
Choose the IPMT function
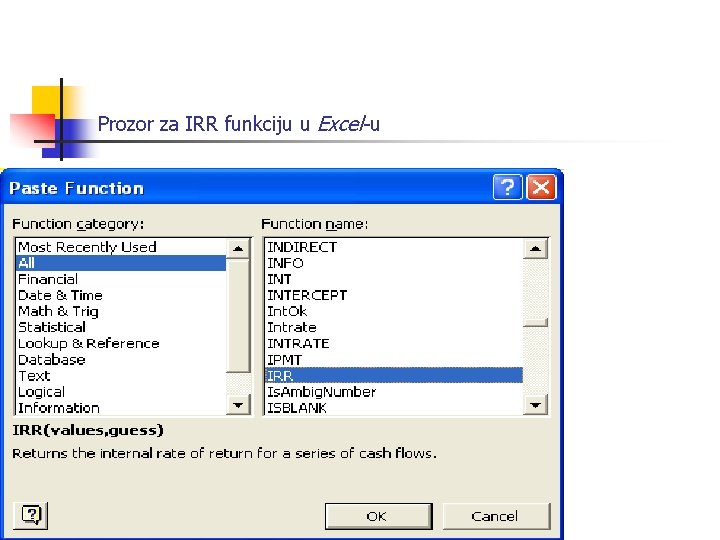(x=394, y=360)
